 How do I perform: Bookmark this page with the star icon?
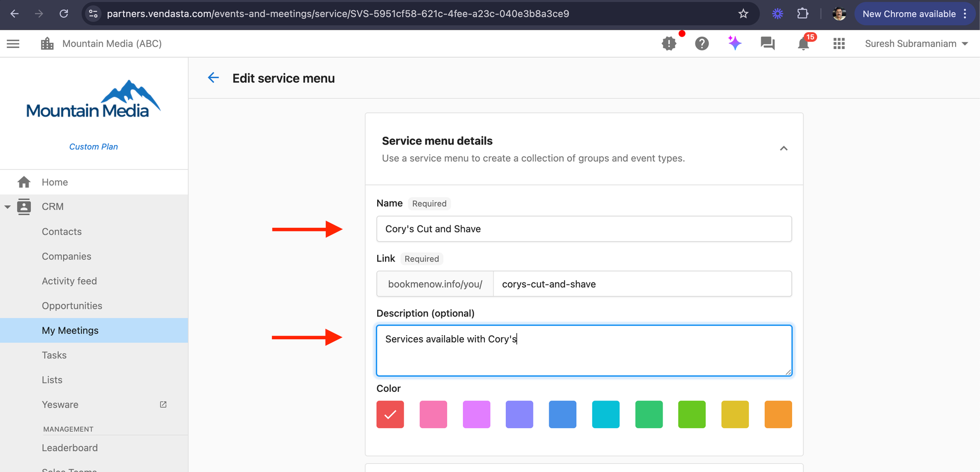click(x=743, y=14)
